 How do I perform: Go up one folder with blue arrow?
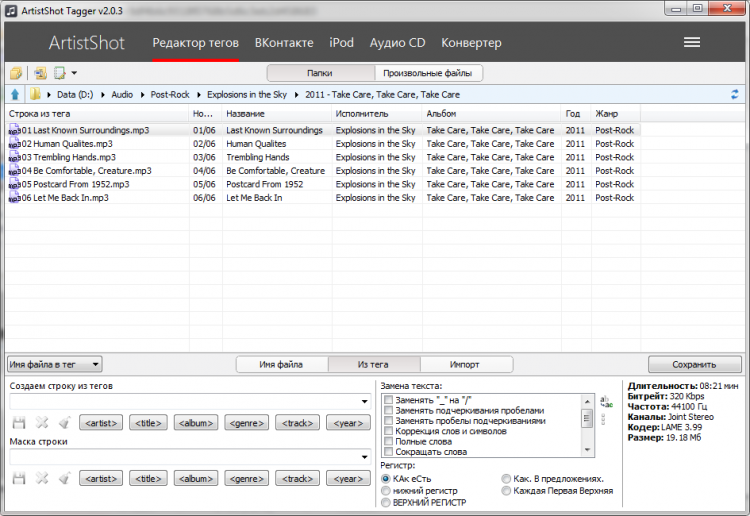(x=15, y=95)
